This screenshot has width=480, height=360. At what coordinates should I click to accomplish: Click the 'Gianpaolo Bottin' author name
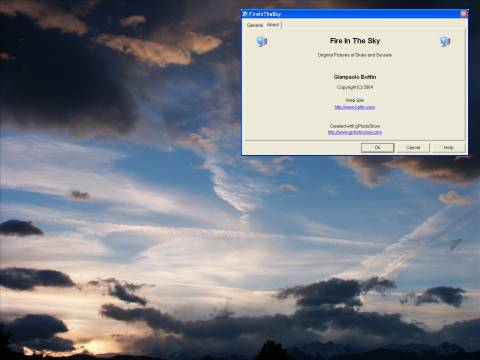click(x=355, y=77)
